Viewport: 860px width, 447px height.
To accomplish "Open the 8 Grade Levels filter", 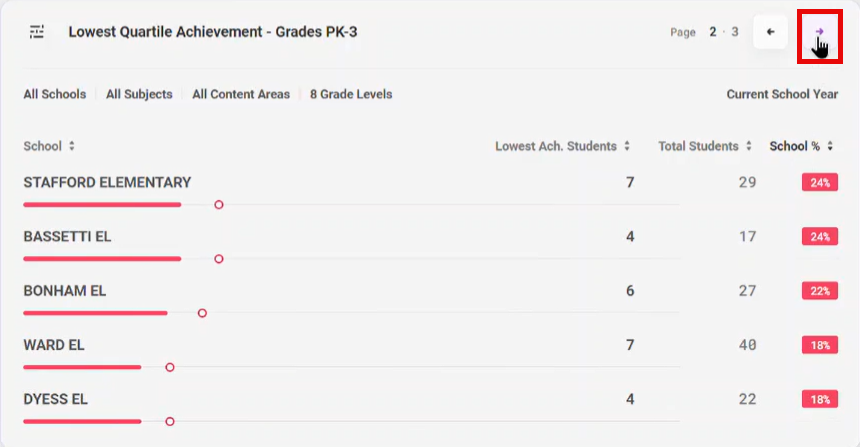I will point(351,94).
